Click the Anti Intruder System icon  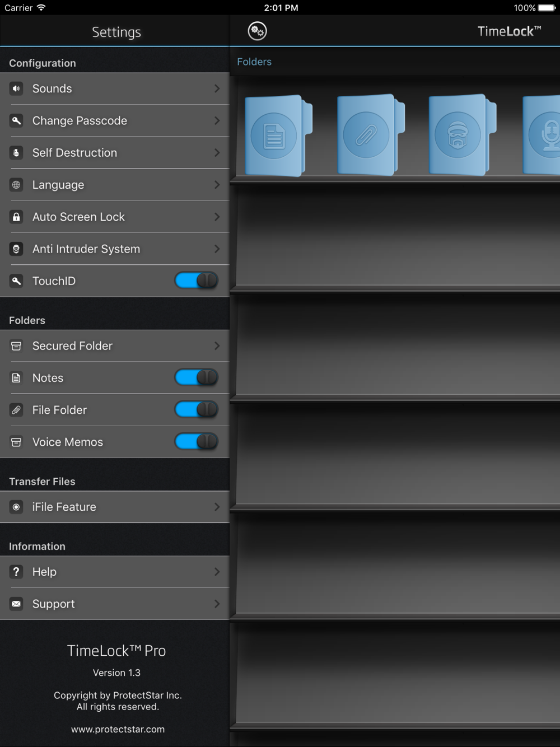(x=16, y=249)
